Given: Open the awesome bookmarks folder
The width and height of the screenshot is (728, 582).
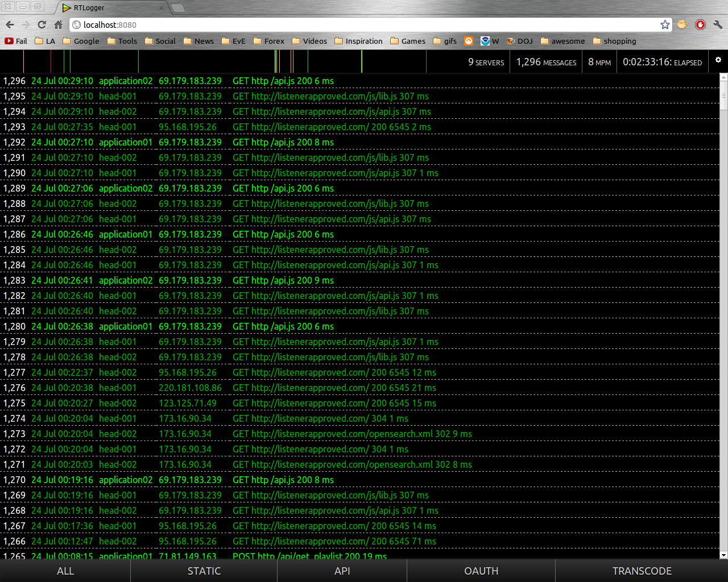Looking at the screenshot, I should tap(562, 41).
